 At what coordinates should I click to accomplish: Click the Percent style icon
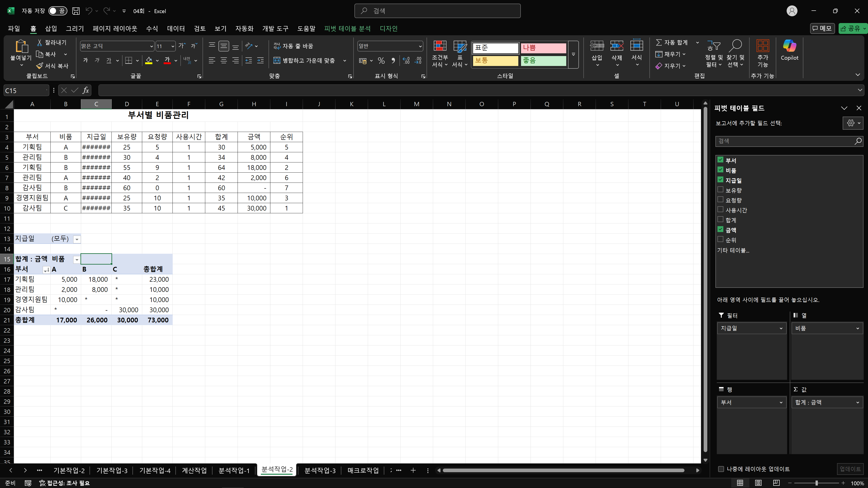coord(381,61)
